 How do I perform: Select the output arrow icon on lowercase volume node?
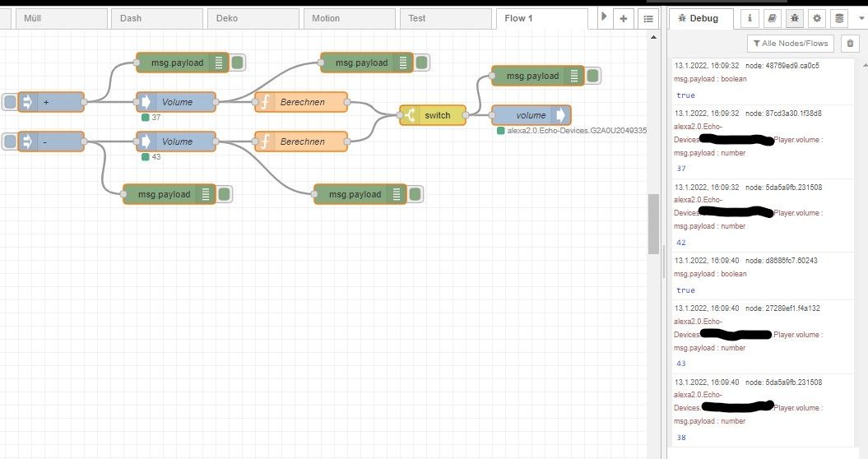pyautogui.click(x=561, y=115)
